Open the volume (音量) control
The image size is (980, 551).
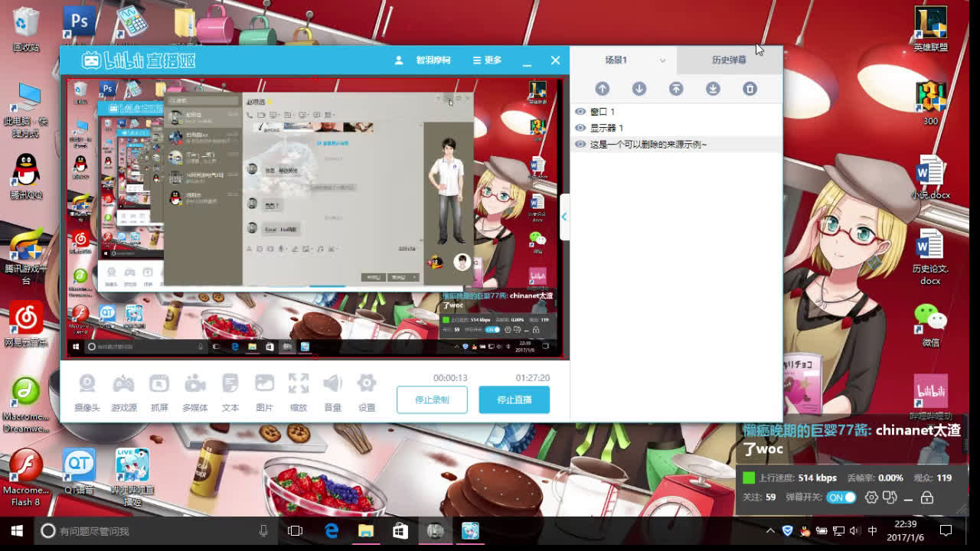pyautogui.click(x=332, y=393)
